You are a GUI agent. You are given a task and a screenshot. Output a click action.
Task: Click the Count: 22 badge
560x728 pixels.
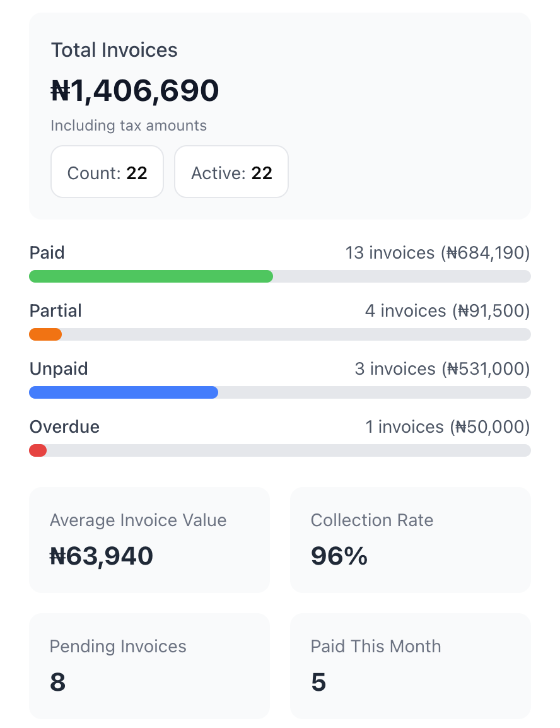click(x=107, y=172)
